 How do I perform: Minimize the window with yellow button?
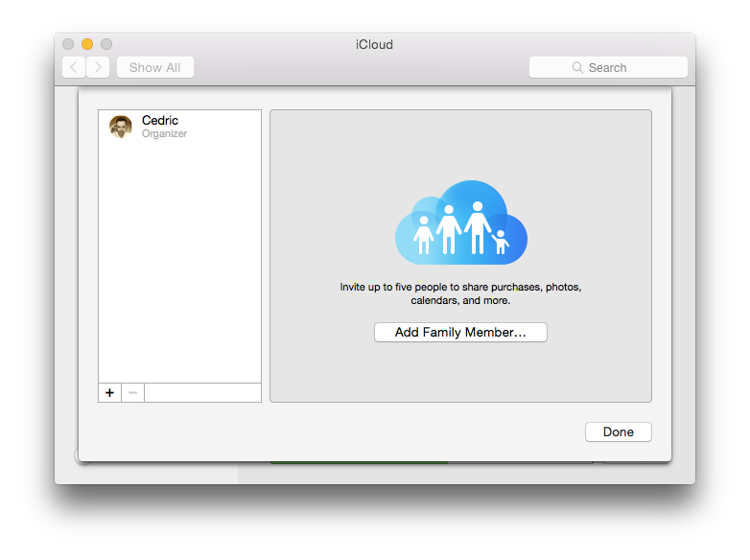[x=87, y=44]
